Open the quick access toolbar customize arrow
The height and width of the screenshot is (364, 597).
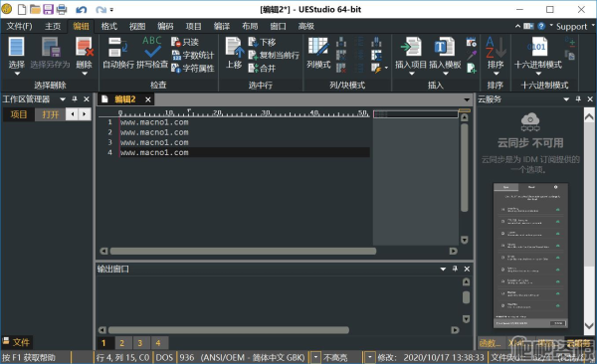(x=111, y=10)
